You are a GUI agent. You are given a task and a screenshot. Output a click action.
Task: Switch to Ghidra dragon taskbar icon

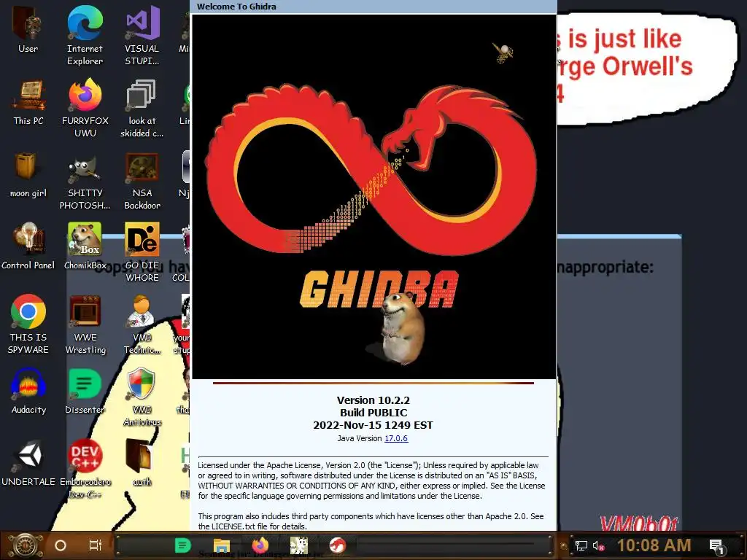[x=338, y=545]
